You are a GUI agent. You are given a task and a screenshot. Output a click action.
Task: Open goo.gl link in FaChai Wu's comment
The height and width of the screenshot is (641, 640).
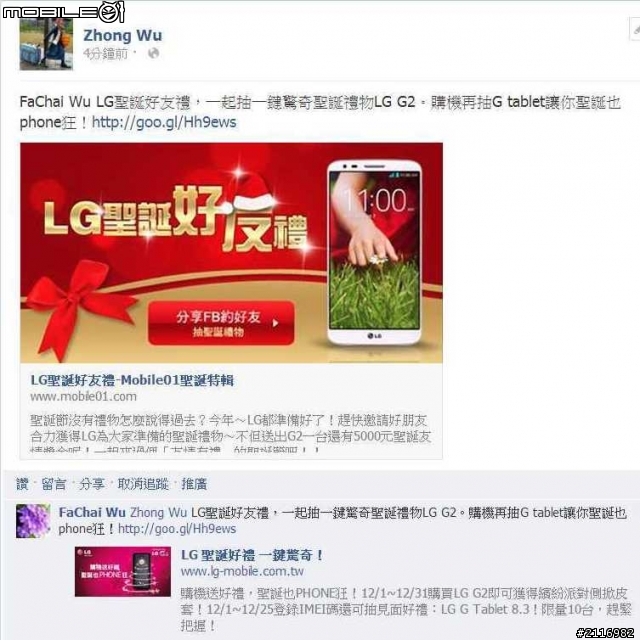(177, 529)
